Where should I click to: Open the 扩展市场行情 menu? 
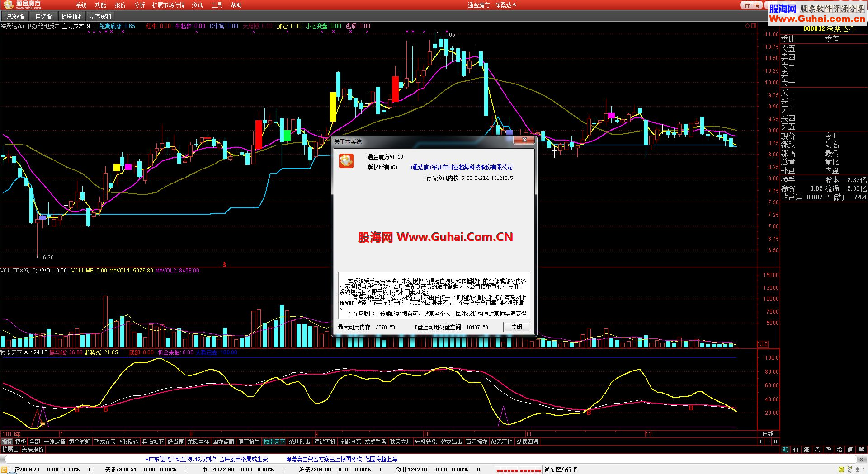(168, 5)
